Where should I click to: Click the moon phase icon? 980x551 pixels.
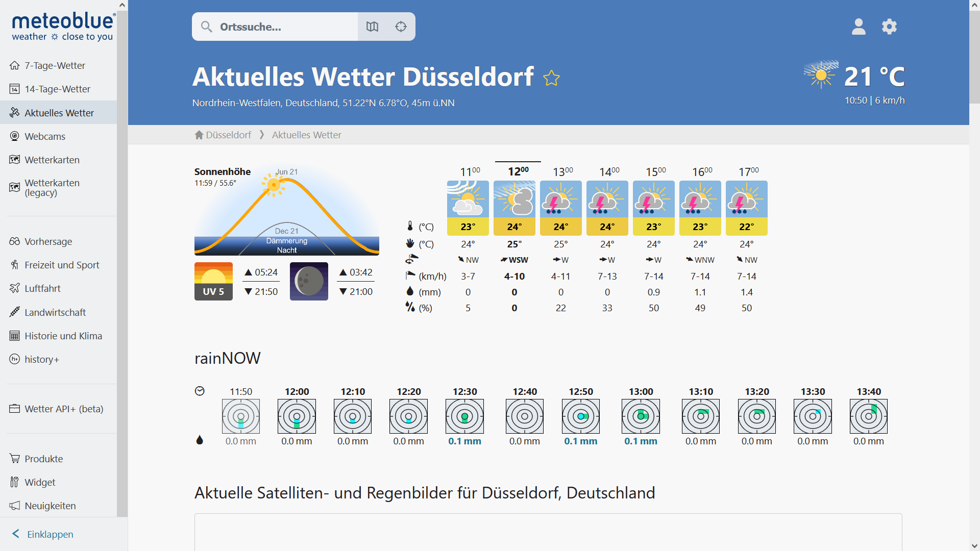click(309, 281)
